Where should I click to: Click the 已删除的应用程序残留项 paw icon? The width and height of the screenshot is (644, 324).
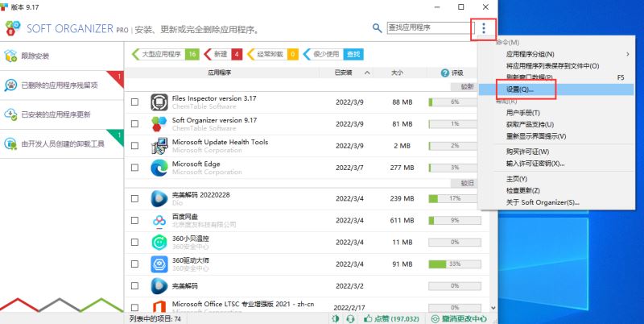click(10, 85)
